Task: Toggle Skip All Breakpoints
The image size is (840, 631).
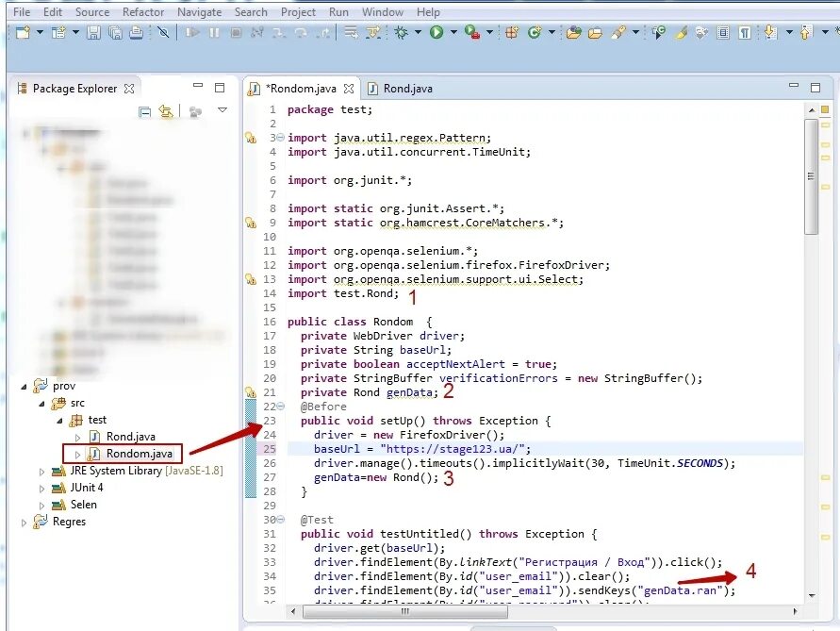Action: (164, 33)
